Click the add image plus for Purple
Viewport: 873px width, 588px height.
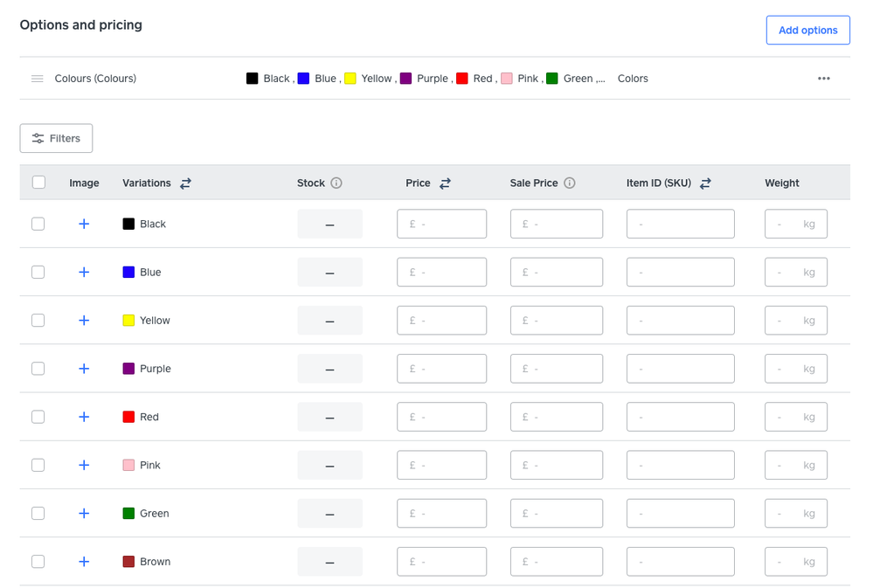[84, 369]
